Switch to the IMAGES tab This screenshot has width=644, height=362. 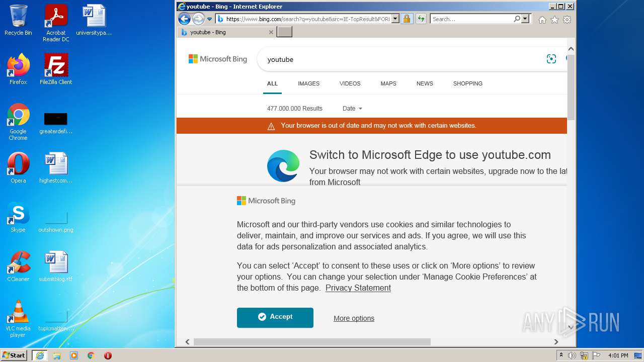click(x=308, y=83)
